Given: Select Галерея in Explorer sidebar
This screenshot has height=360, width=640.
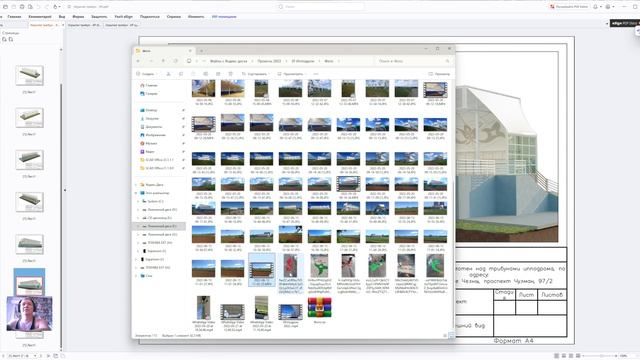Looking at the screenshot, I should coord(149,93).
